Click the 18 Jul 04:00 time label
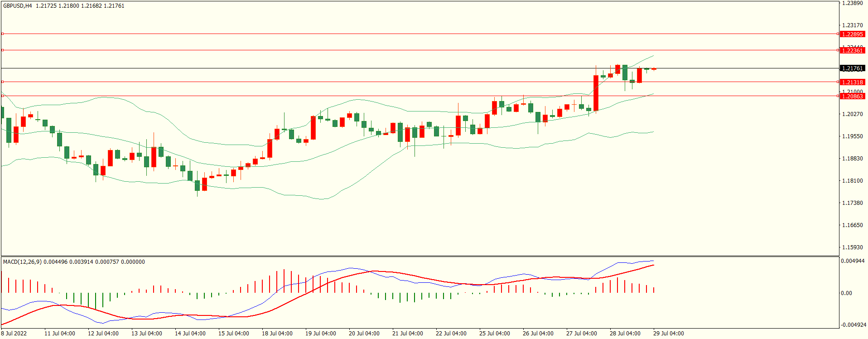This screenshot has width=868, height=339. pyautogui.click(x=277, y=334)
